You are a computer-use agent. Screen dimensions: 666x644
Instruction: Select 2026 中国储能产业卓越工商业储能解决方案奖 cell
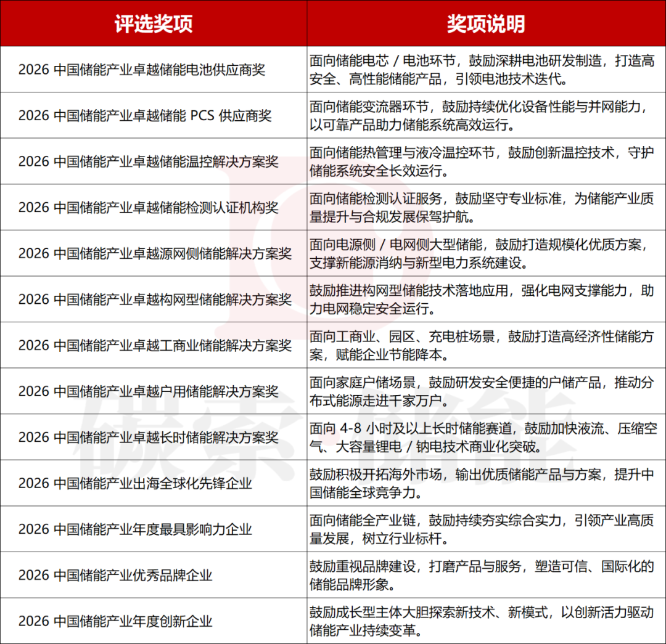click(x=155, y=345)
